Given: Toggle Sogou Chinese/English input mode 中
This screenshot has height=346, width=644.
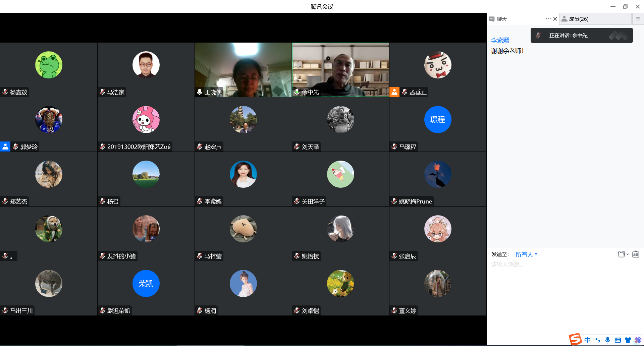Looking at the screenshot, I should (587, 340).
